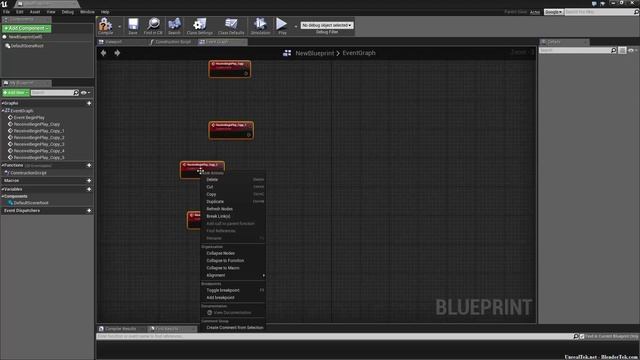Open the Add New dropdown in My Blueprint
640x360 pixels.
(x=16, y=93)
